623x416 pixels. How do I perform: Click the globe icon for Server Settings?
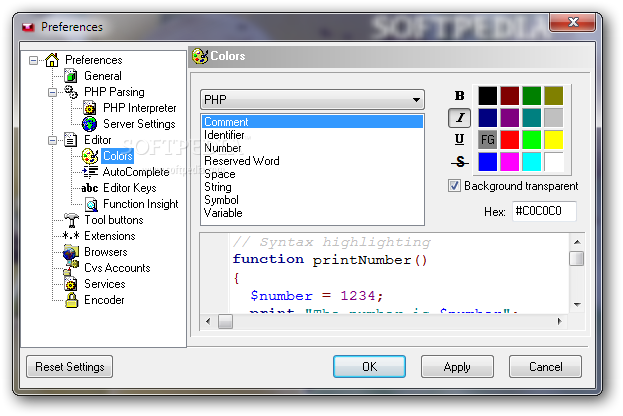coord(90,124)
